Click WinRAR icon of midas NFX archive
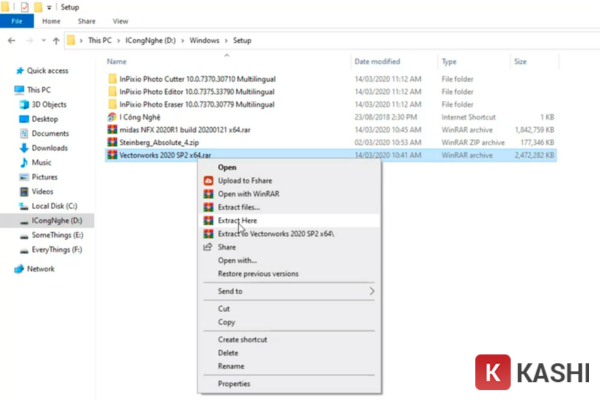The width and height of the screenshot is (600, 400). point(112,129)
